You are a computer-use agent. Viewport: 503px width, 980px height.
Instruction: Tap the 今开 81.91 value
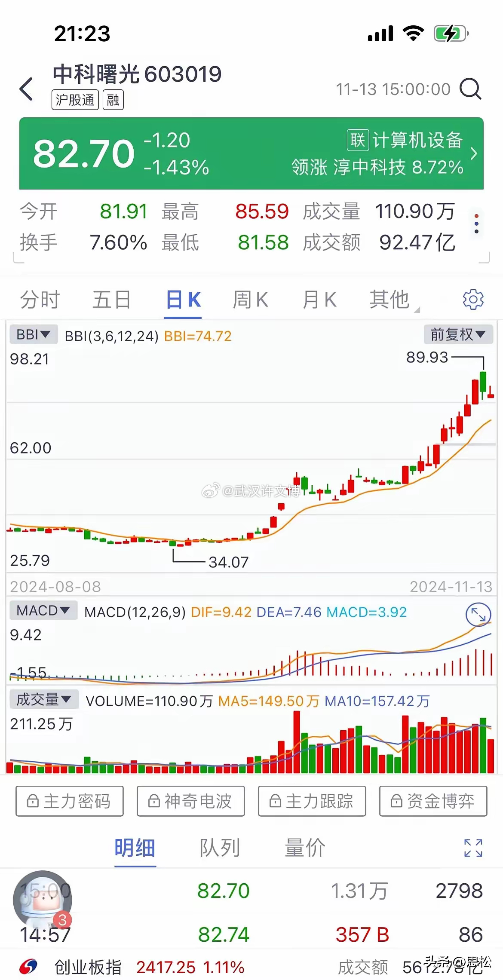(124, 211)
